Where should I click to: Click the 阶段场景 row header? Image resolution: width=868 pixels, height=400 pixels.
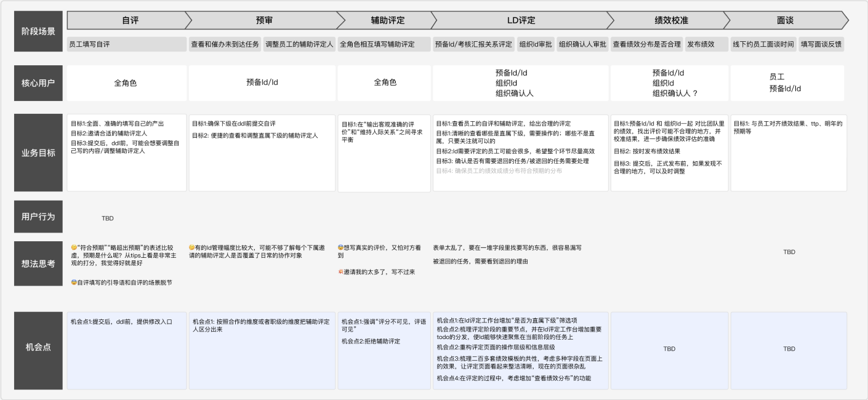pyautogui.click(x=38, y=31)
